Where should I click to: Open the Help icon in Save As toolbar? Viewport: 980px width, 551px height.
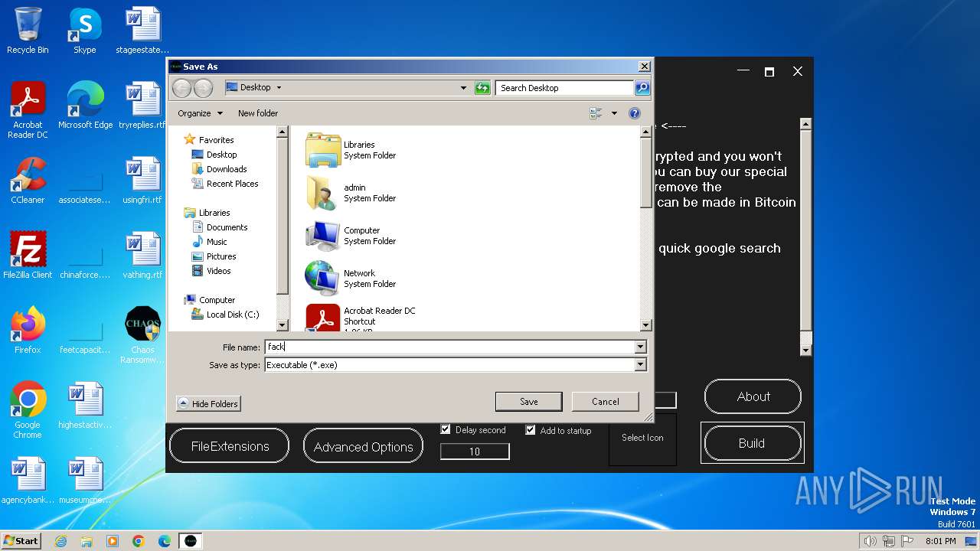coord(634,113)
